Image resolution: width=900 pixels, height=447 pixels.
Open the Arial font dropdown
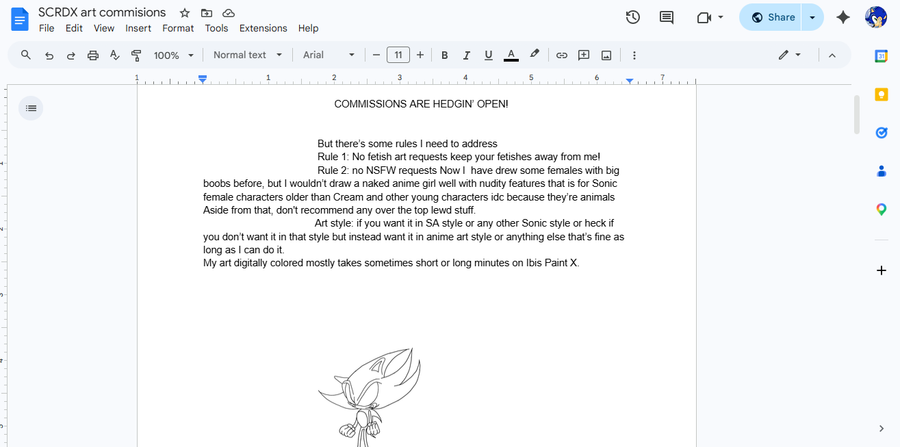329,55
